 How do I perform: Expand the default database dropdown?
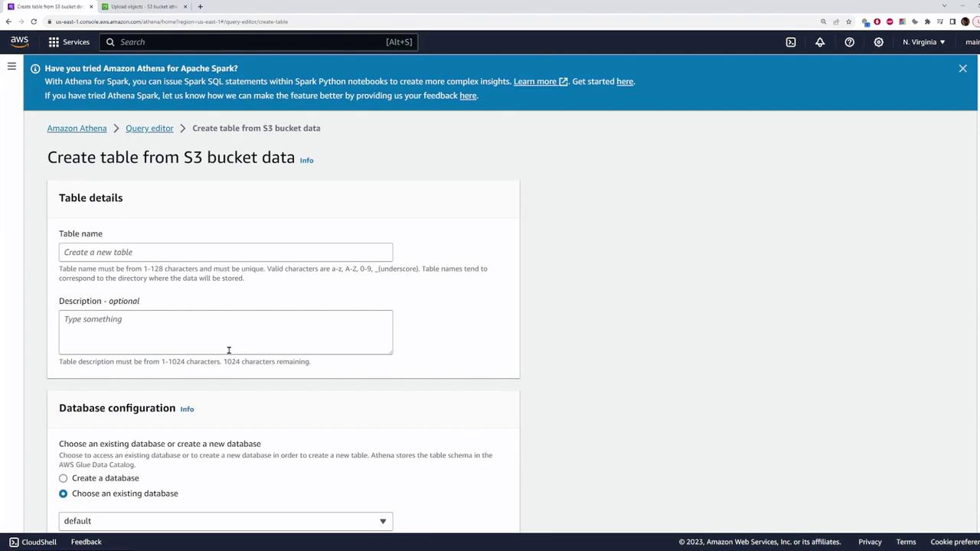point(226,521)
